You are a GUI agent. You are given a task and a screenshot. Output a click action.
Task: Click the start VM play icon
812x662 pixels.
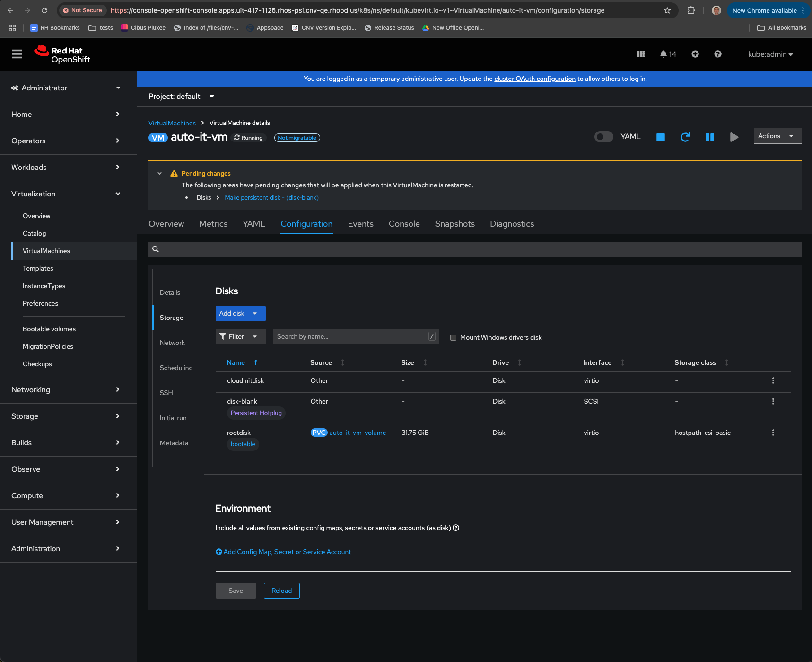click(734, 137)
